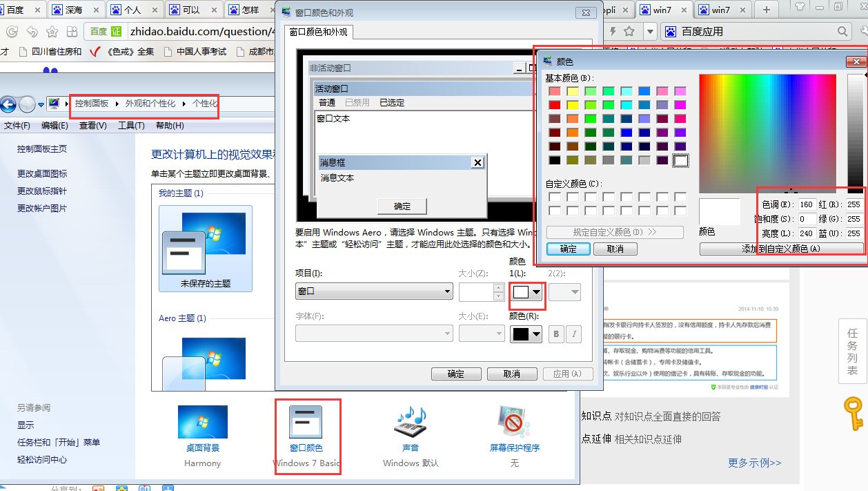Screen dimensions: 868x491
Task: Open the 文件(F) menu
Action: tap(17, 126)
